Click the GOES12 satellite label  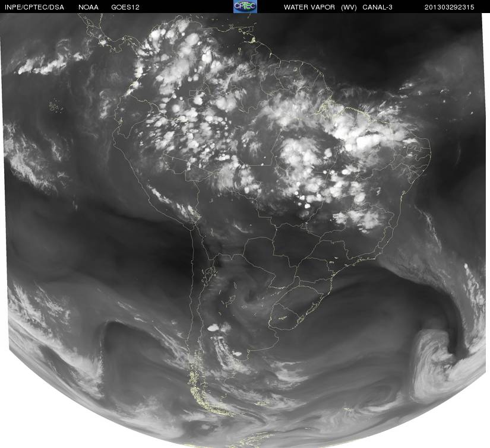125,7
